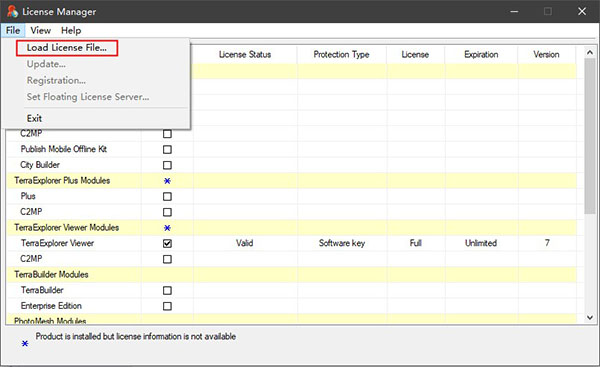Close the License Manager window
The image size is (600, 367).
tap(582, 11)
